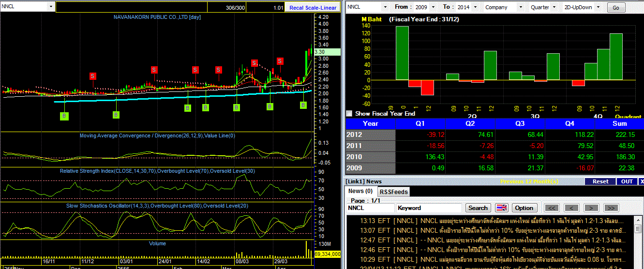
Task: Open the chart symbol NNCL dropdown
Action: point(51,7)
